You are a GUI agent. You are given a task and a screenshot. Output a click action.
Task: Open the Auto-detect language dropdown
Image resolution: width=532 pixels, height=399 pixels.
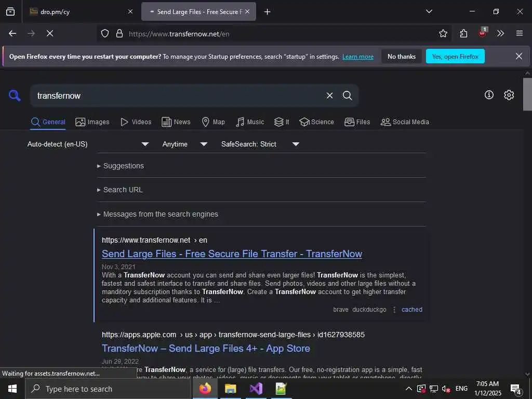point(88,144)
